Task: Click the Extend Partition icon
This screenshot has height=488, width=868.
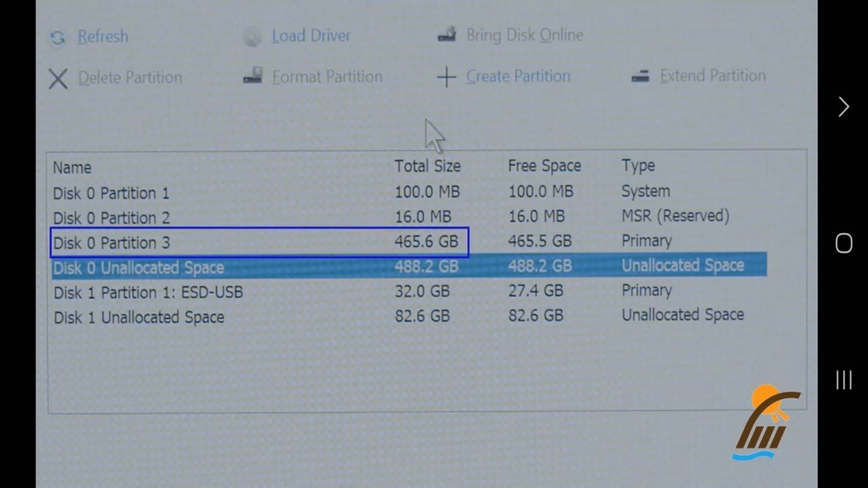Action: click(x=640, y=76)
